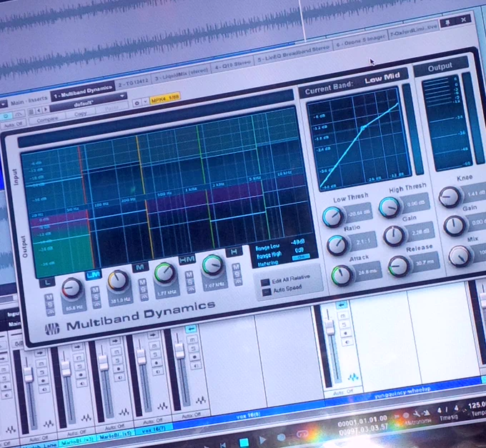Click the record button in the transport

click(282, 437)
